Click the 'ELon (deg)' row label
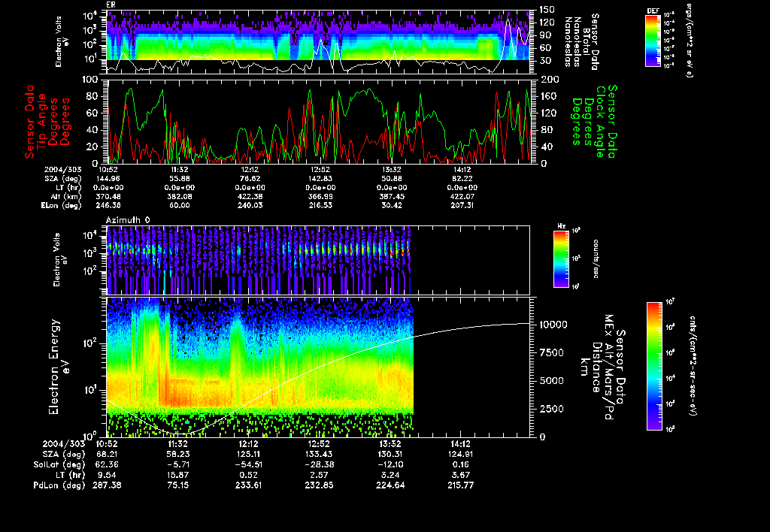Viewport: 770px width, 532px height. coord(62,206)
